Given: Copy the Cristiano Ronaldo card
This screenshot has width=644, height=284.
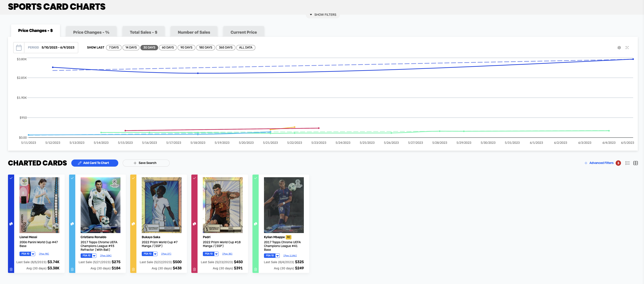Looking at the screenshot, I should pos(72,224).
